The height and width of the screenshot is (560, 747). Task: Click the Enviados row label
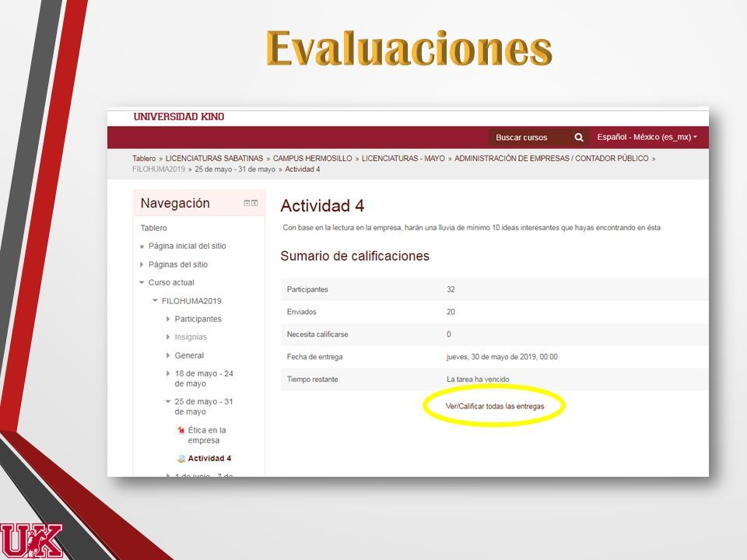[302, 312]
